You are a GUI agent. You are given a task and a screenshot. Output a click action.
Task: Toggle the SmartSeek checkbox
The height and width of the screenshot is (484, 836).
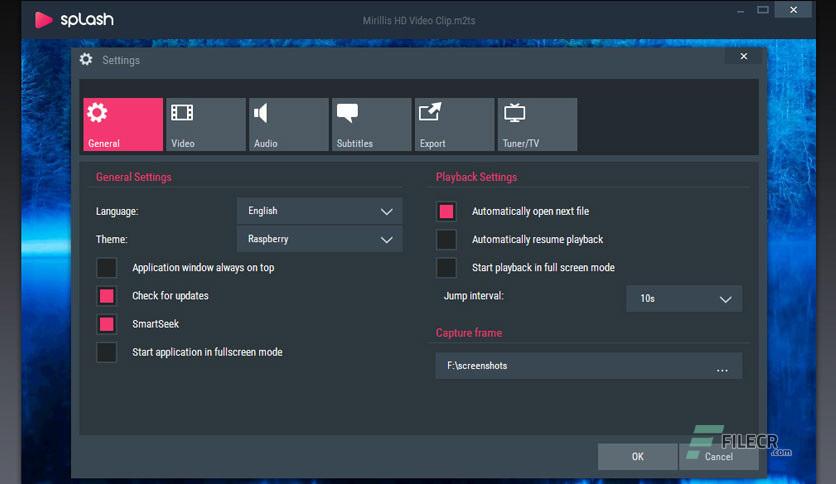click(107, 324)
